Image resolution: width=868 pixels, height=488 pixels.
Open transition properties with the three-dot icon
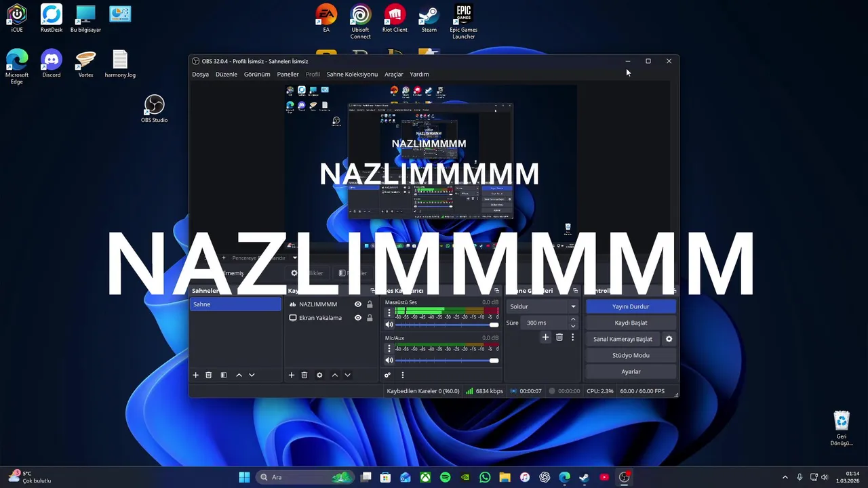(x=572, y=337)
